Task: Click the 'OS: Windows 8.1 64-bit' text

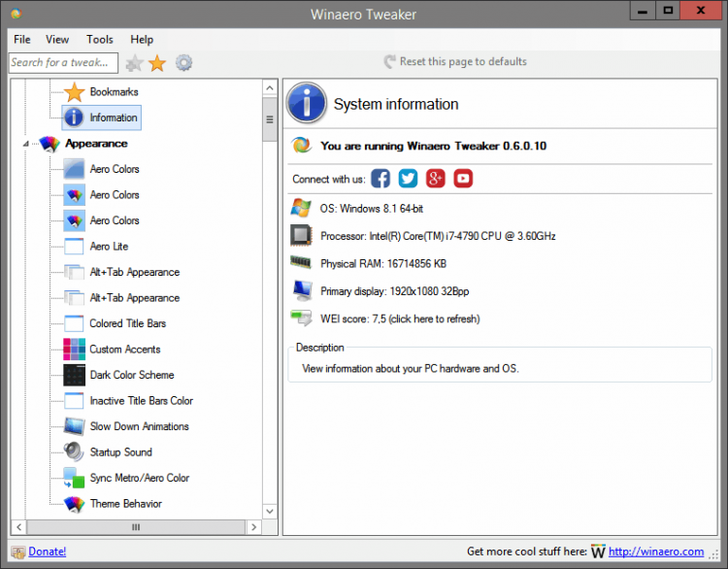Action: point(372,209)
